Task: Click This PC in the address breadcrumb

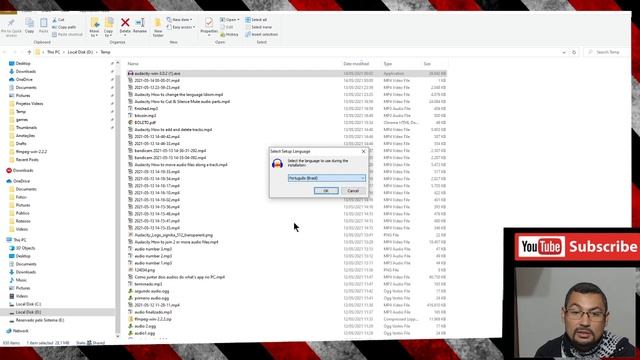Action: pyautogui.click(x=53, y=52)
